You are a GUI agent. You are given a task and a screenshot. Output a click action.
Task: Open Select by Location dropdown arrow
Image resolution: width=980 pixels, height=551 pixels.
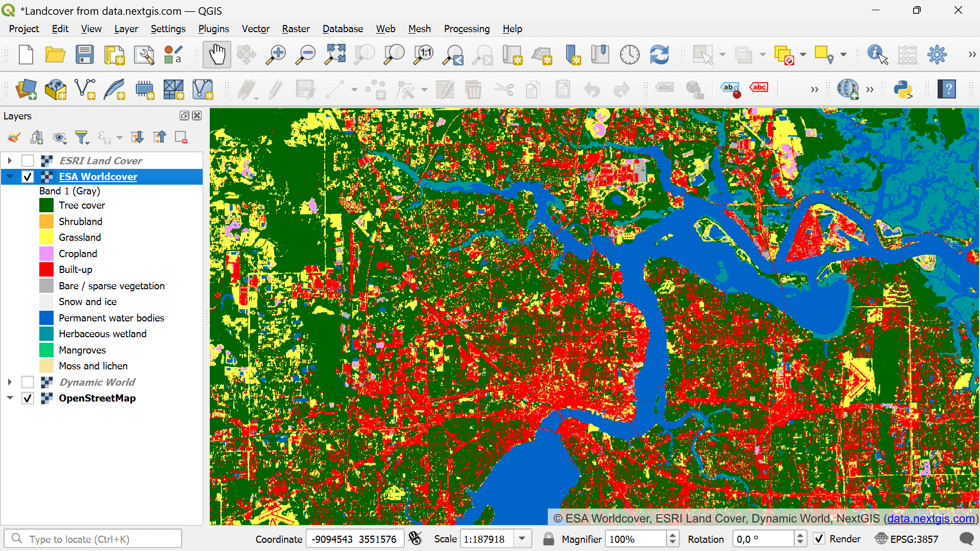pos(843,55)
